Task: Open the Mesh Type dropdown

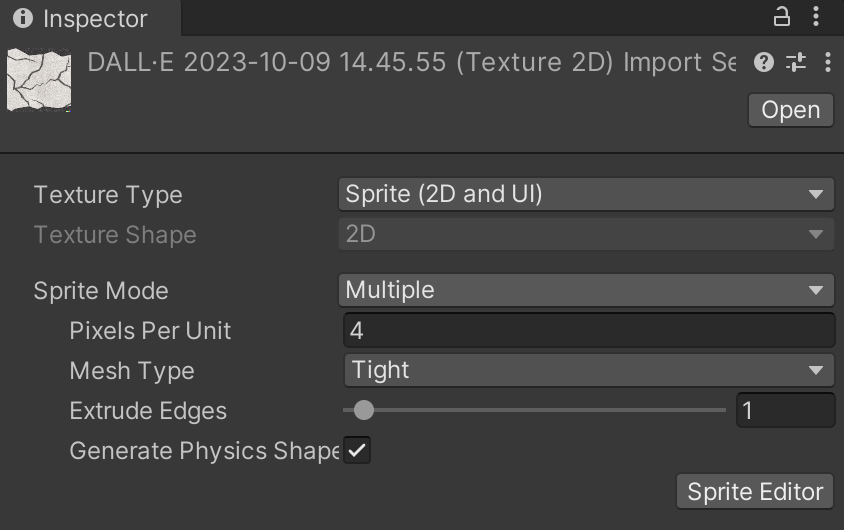Action: pos(590,370)
